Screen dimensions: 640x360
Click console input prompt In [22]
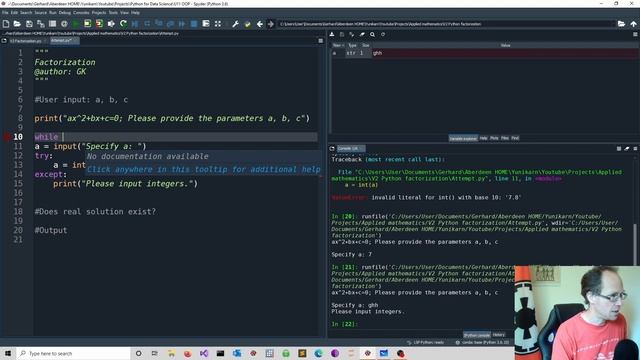click(x=344, y=324)
